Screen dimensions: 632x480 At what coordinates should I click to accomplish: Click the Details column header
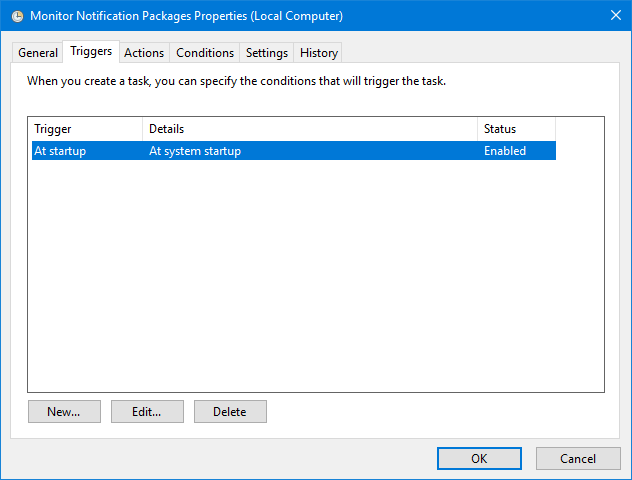click(310, 129)
